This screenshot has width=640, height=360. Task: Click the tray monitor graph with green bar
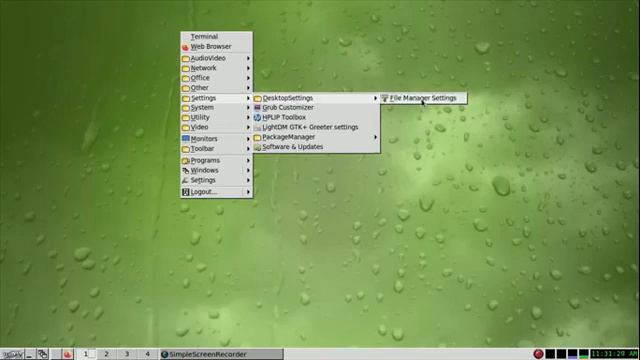[583, 354]
